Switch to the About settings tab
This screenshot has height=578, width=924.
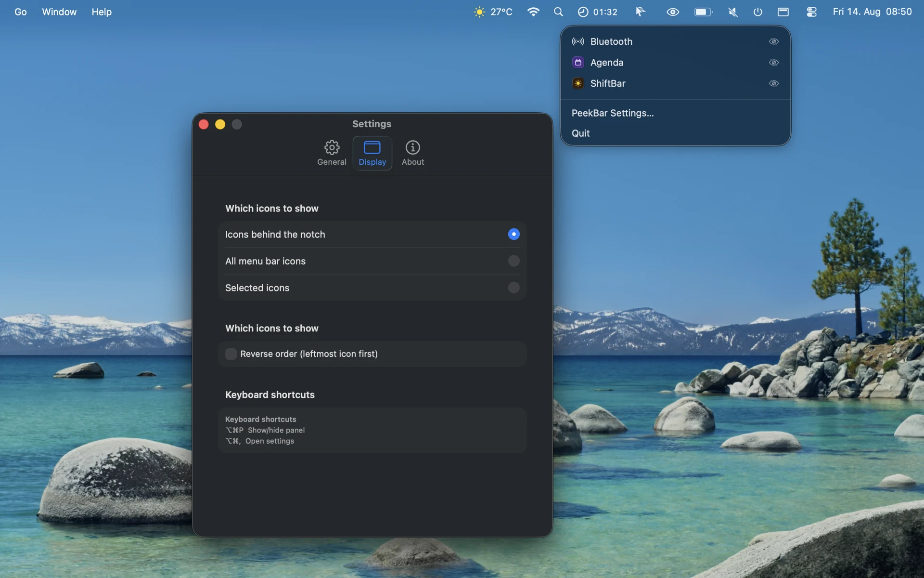tap(413, 153)
